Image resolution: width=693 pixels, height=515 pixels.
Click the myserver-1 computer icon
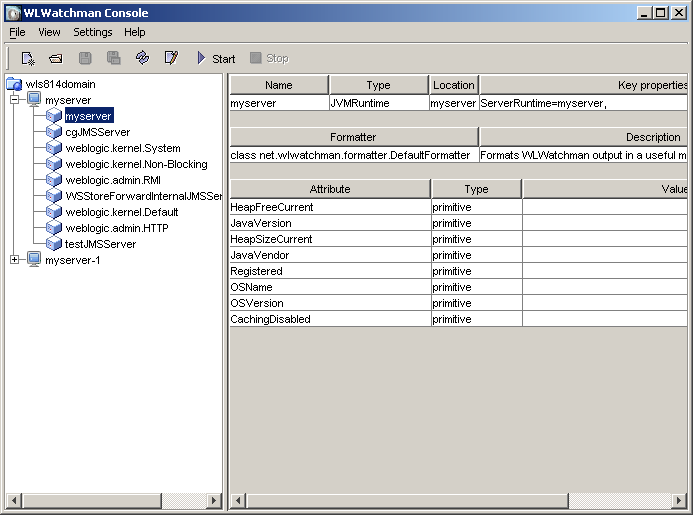pyautogui.click(x=34, y=260)
